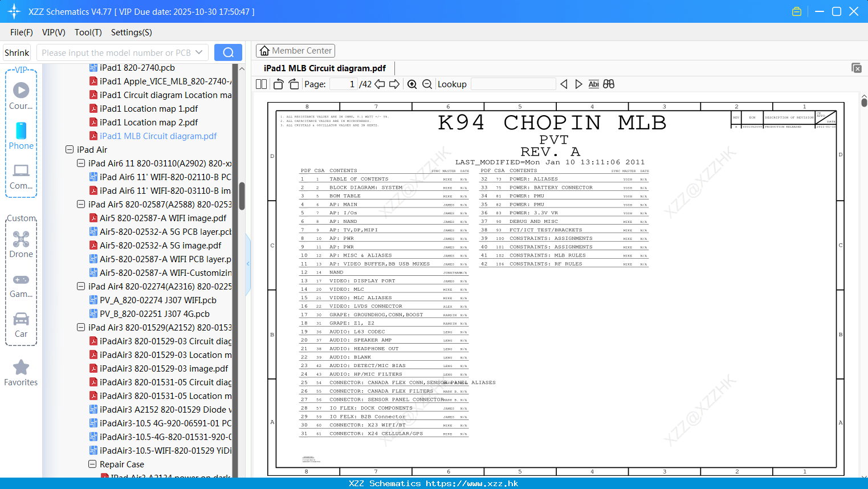Open model number dropdown arrow
Screen dimensions: 868x489
pyautogui.click(x=199, y=52)
